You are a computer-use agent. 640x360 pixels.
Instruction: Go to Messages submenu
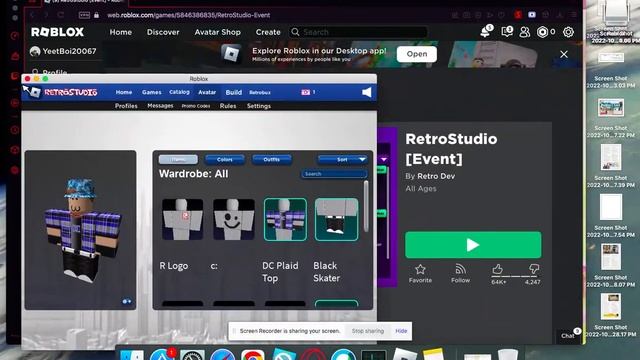[x=160, y=106]
